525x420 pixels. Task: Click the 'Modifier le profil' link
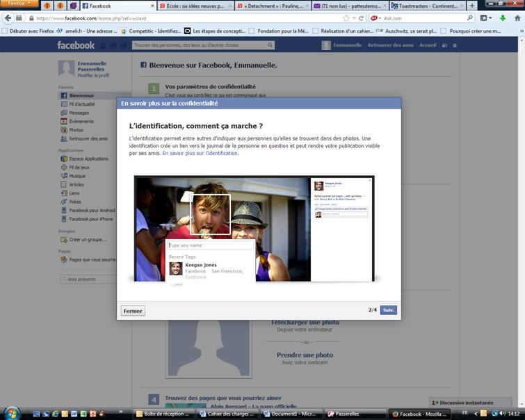[x=93, y=75]
